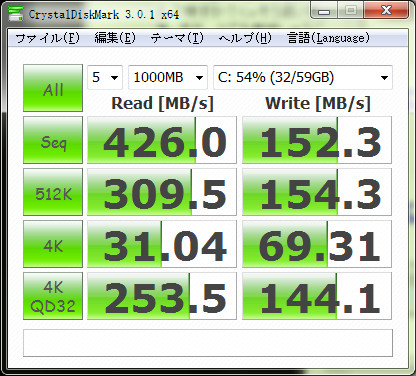416x376 pixels.
Task: Close the CrystalDiskMark window
Action: click(386, 11)
